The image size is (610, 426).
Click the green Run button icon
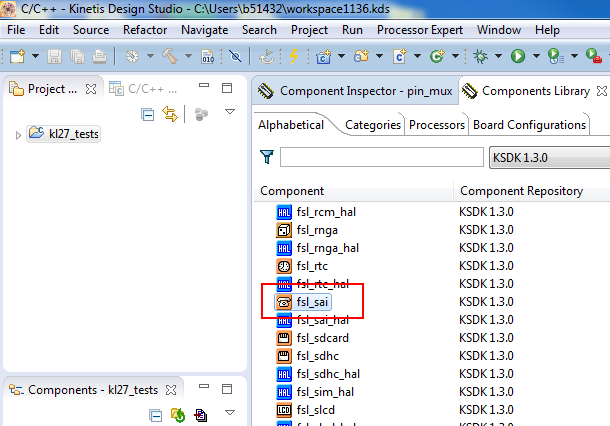[518, 57]
